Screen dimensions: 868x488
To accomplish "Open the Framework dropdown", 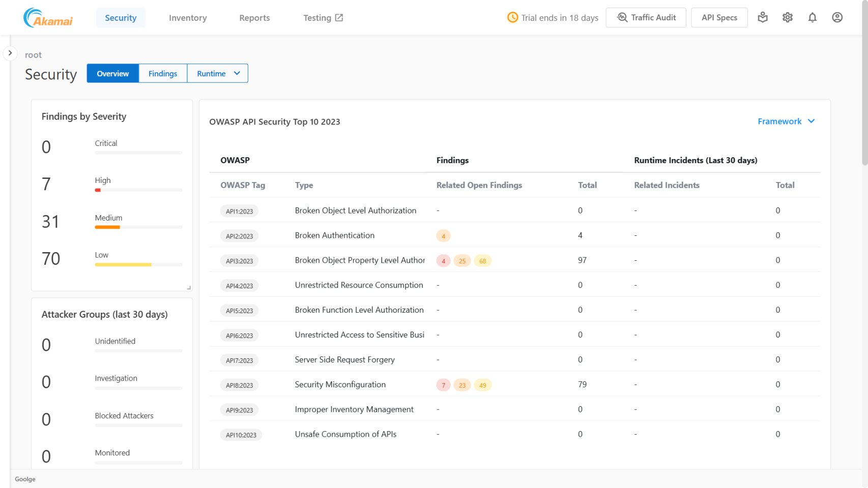I will point(786,121).
